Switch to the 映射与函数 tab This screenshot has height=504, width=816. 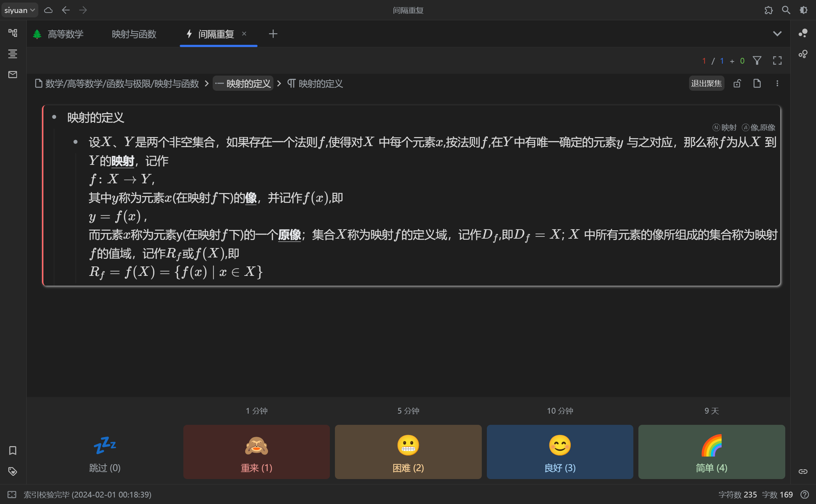pos(133,34)
